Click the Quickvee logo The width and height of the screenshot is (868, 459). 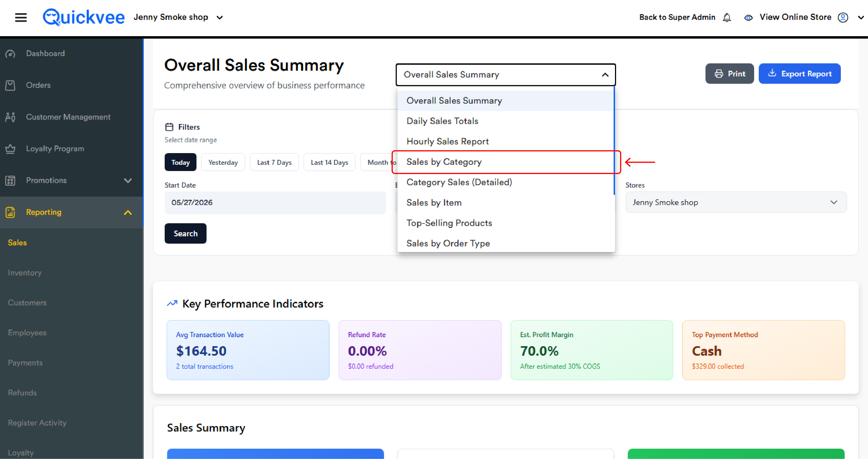pyautogui.click(x=83, y=17)
